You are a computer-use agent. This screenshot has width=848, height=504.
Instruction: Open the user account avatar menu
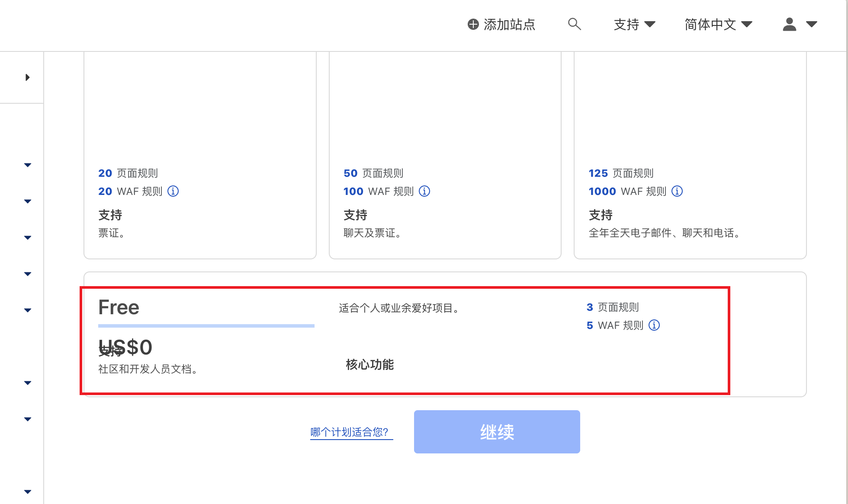(x=790, y=24)
